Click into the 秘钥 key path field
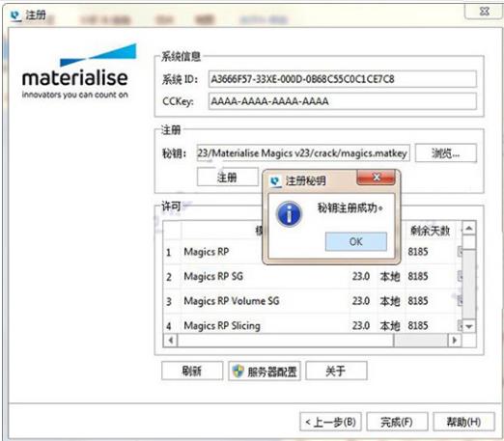Viewport: 504px width, 441px height. point(303,153)
